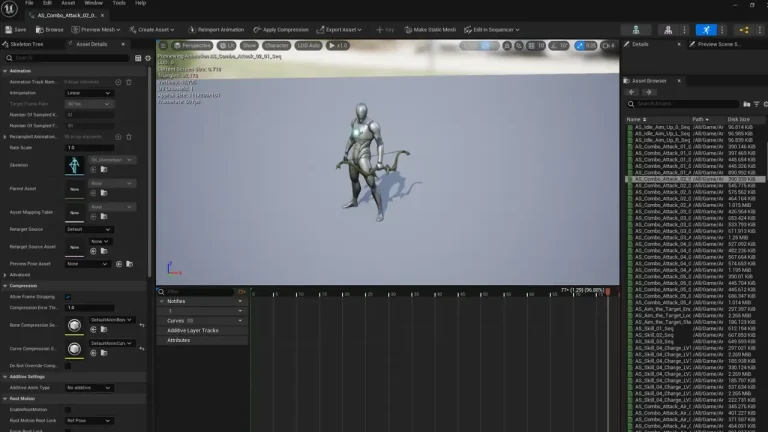Use selected asset for Asset Mapping Table
Image resolution: width=768 pixels, height=432 pixels.
pos(93,216)
